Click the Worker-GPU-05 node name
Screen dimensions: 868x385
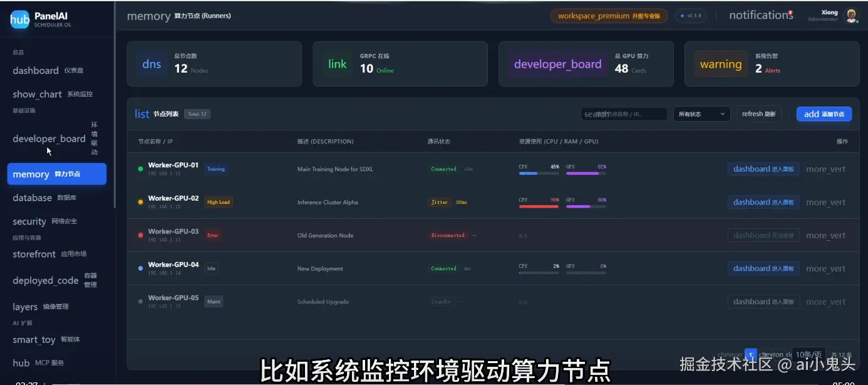click(x=173, y=298)
